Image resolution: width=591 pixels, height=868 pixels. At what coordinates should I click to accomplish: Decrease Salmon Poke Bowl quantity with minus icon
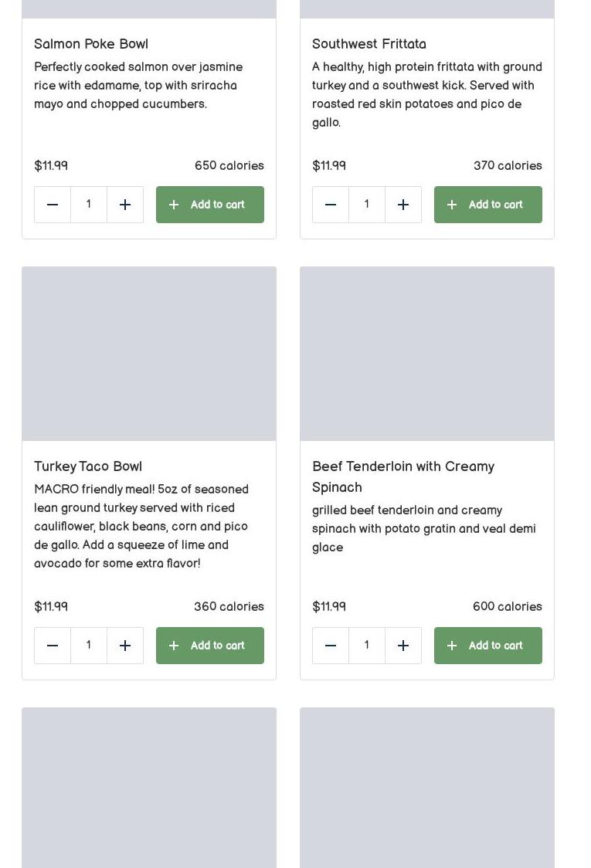pyautogui.click(x=53, y=205)
